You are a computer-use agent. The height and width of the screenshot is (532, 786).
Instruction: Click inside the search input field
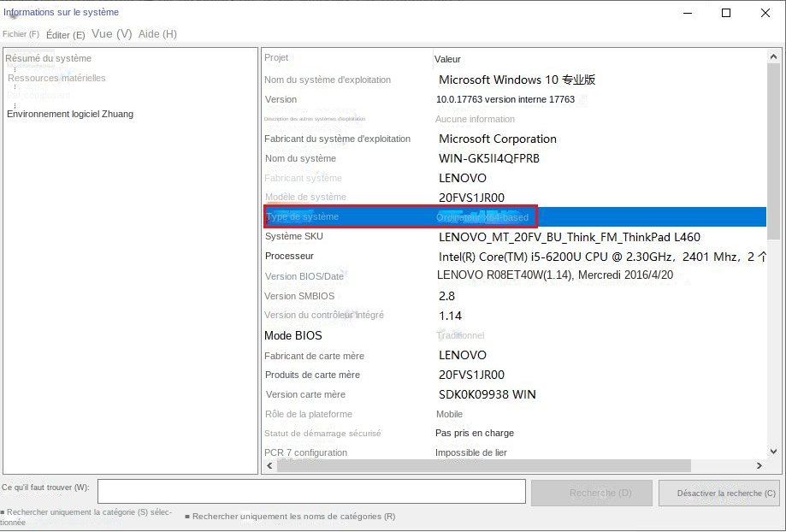click(x=311, y=491)
